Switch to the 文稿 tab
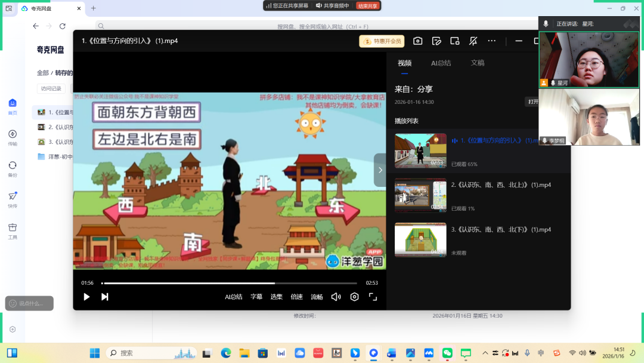Image resolution: width=644 pixels, height=363 pixels. [x=477, y=63]
